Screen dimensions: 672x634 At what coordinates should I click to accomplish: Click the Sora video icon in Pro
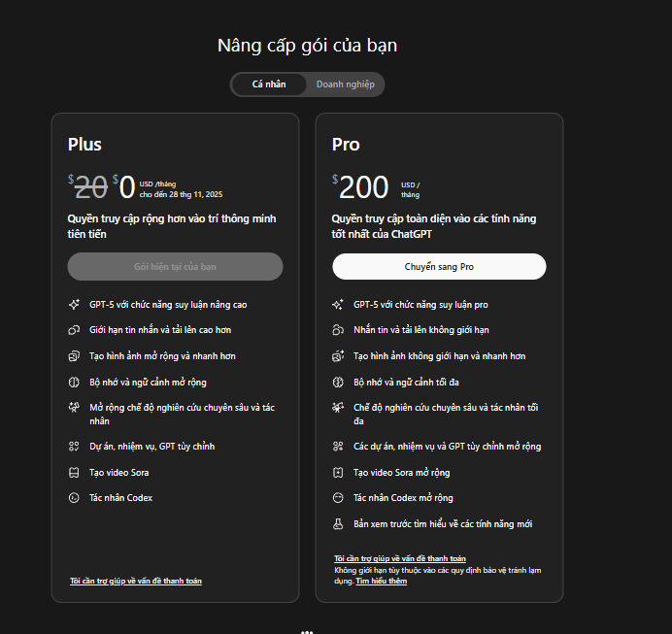338,473
